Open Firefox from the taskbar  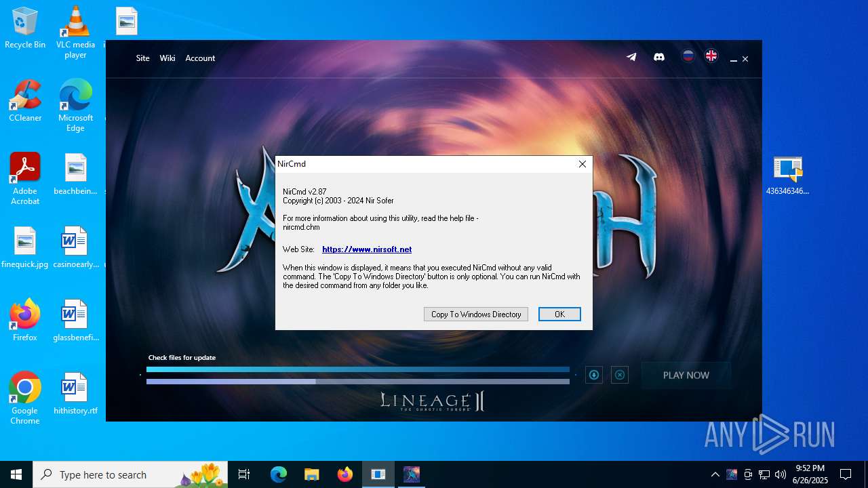pyautogui.click(x=344, y=474)
